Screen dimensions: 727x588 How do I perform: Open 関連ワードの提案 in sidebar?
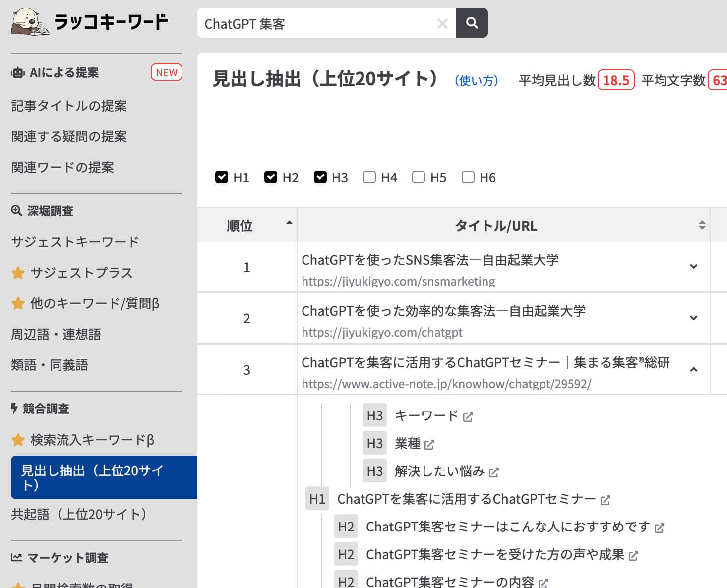[x=62, y=167]
